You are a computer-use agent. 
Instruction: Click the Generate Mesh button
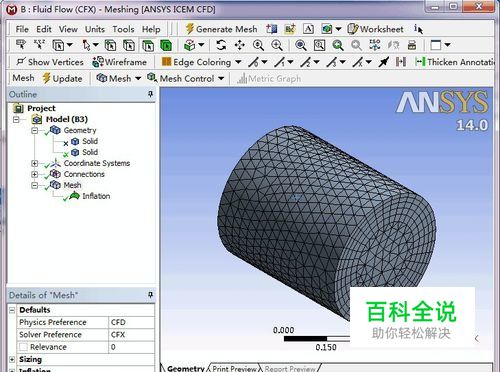(x=221, y=29)
